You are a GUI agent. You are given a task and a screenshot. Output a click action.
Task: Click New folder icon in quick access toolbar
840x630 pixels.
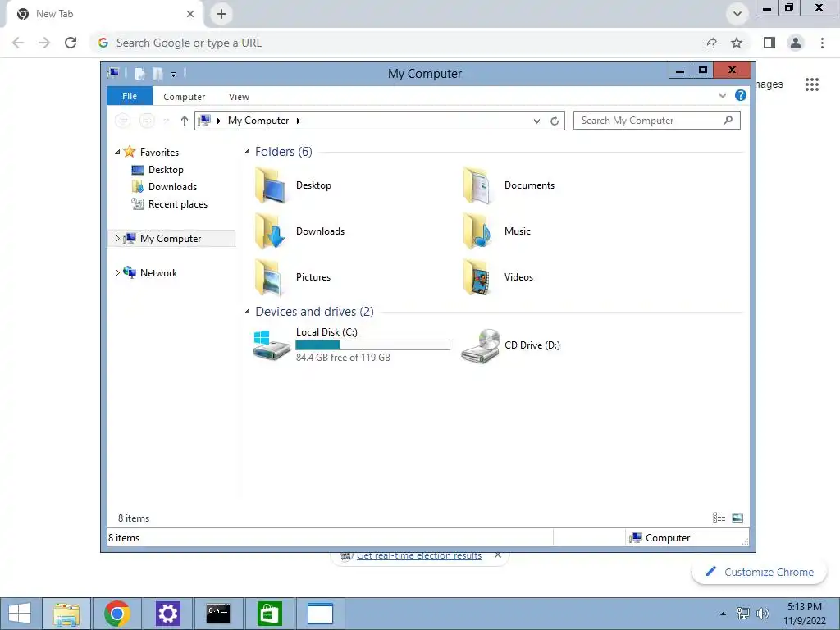click(x=157, y=73)
